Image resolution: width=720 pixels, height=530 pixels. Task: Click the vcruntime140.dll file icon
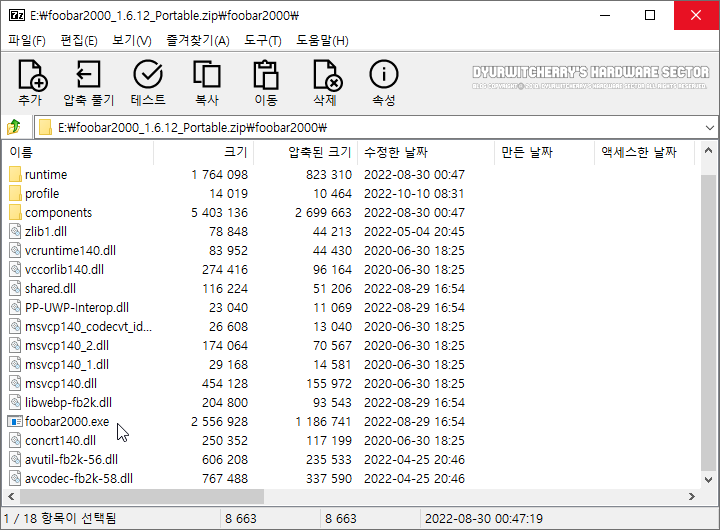(x=15, y=250)
